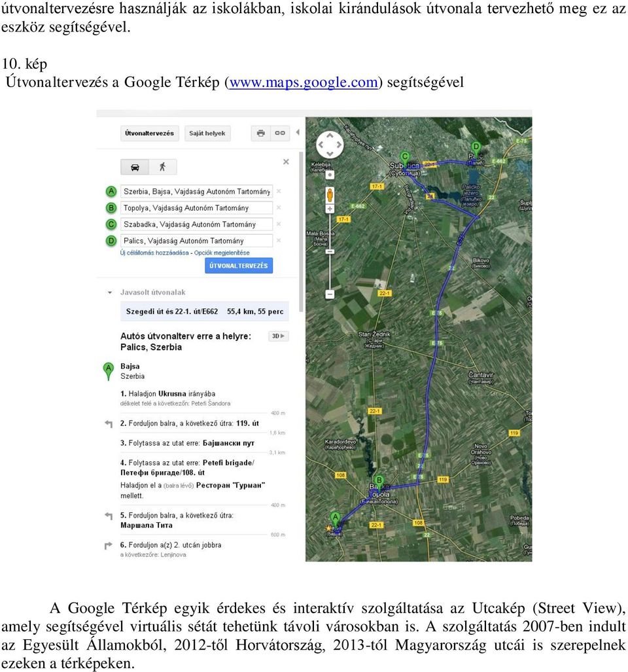Close the directions form with X
628x672 pixels.
(x=286, y=162)
